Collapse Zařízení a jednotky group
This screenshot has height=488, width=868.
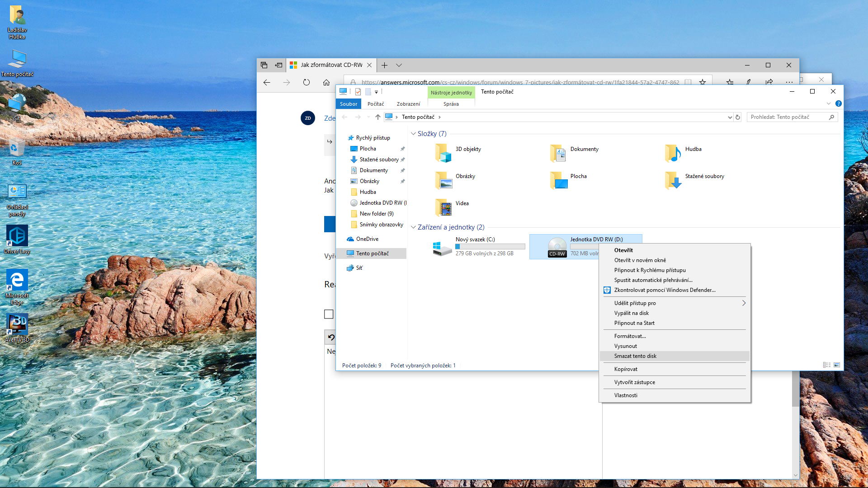pos(413,227)
